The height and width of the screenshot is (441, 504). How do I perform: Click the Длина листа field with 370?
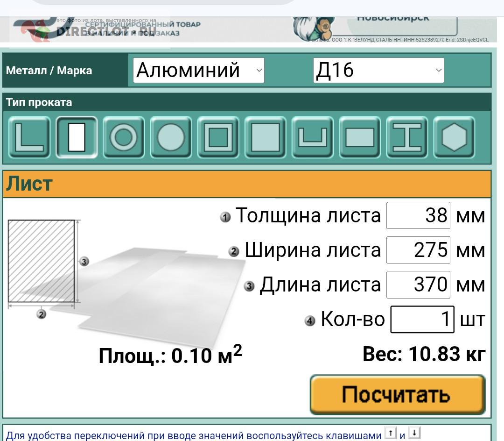418,285
